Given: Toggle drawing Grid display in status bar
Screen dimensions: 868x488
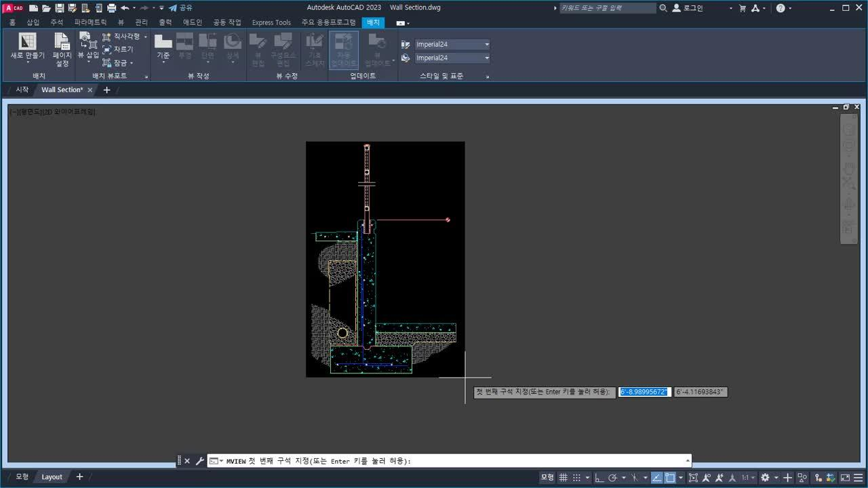Looking at the screenshot, I should [563, 477].
